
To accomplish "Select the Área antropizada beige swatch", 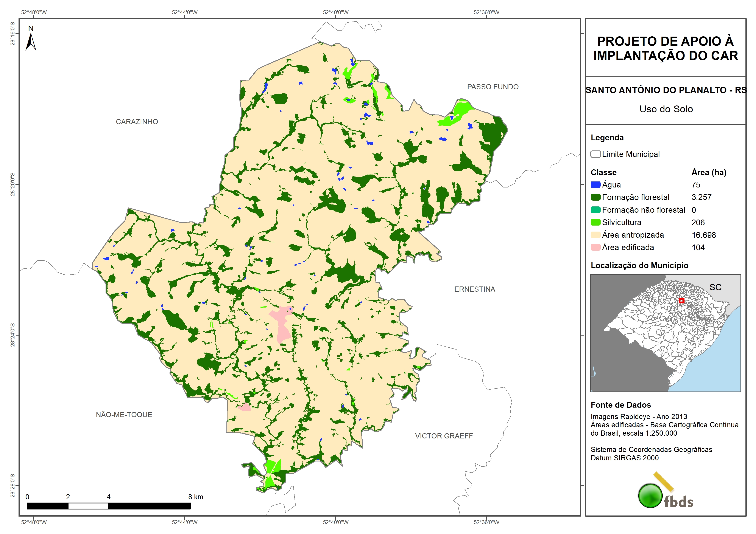I will (x=595, y=235).
